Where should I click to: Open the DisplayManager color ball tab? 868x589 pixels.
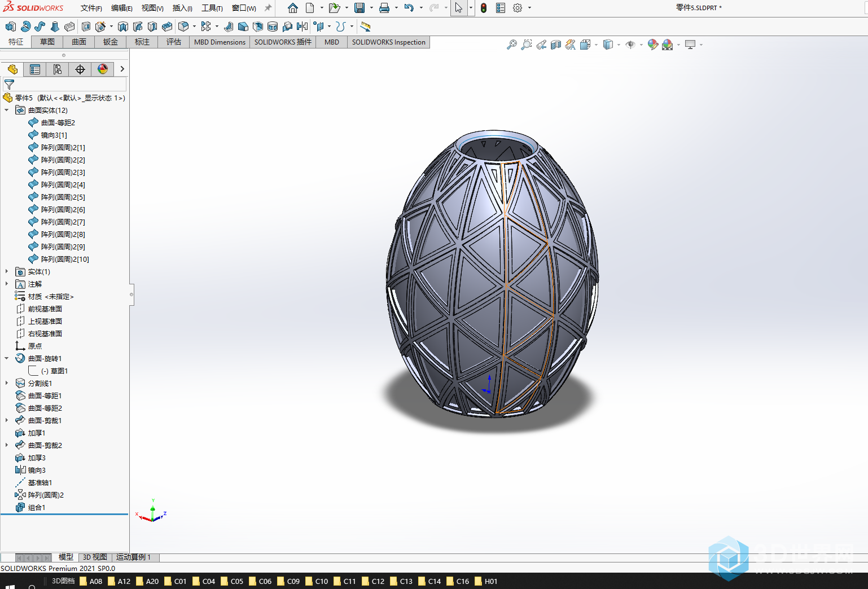tap(103, 69)
